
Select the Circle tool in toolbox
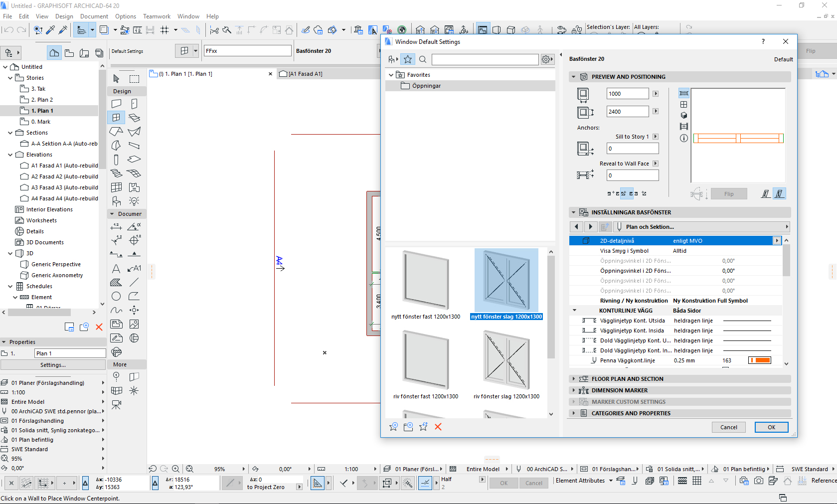(116, 296)
